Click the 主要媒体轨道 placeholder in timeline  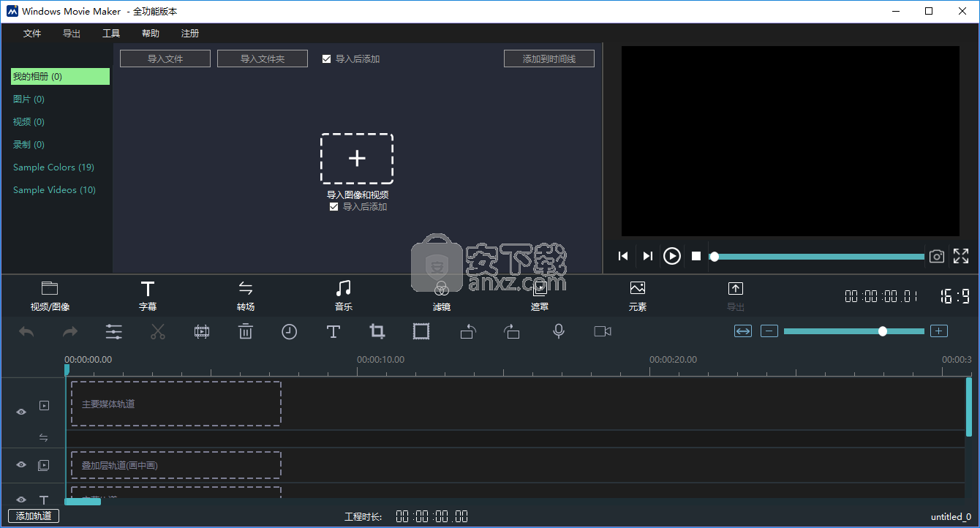tap(176, 404)
